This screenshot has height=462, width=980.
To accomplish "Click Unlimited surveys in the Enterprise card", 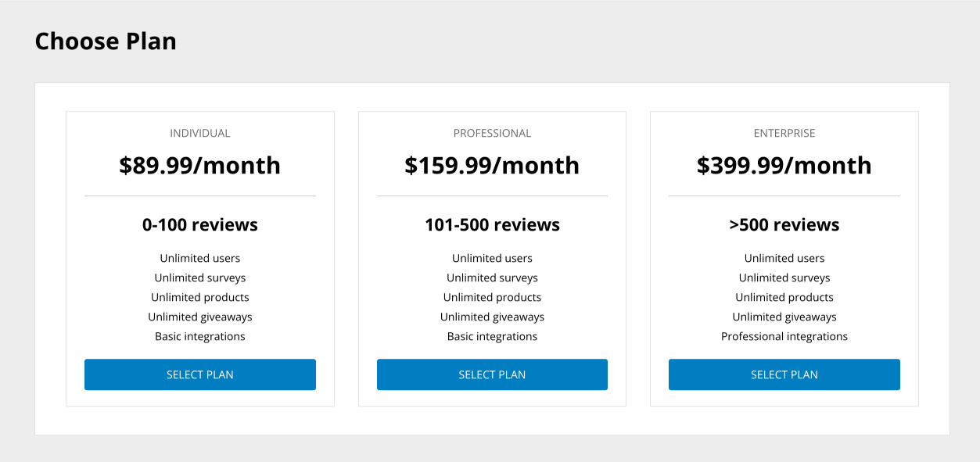I will pos(784,278).
